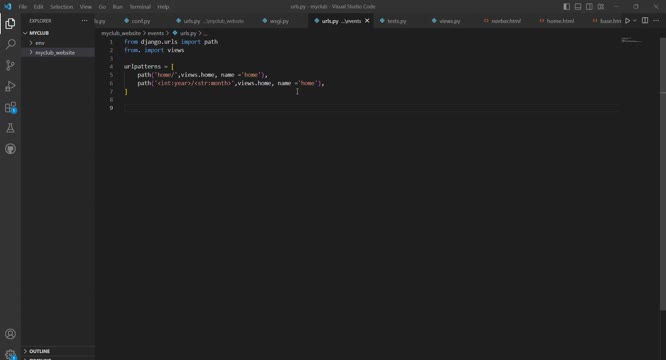This screenshot has height=360, width=666.
Task: Expand the OUTLINE section
Action: 40,351
